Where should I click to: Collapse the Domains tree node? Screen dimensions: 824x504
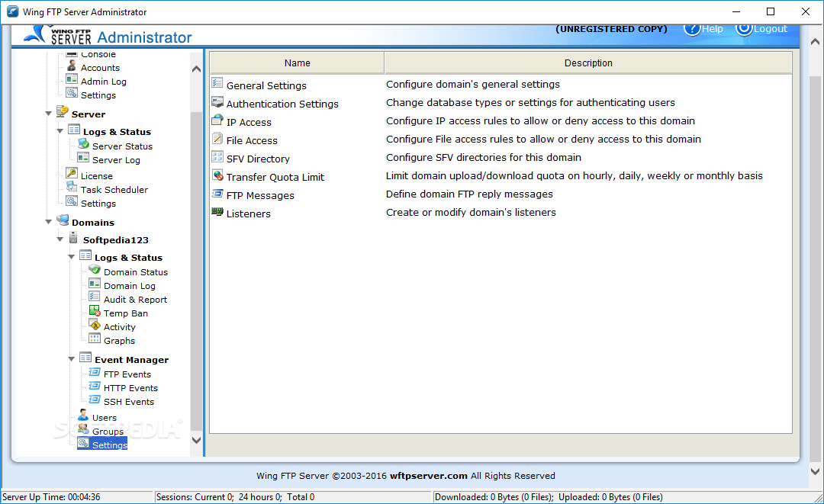48,222
